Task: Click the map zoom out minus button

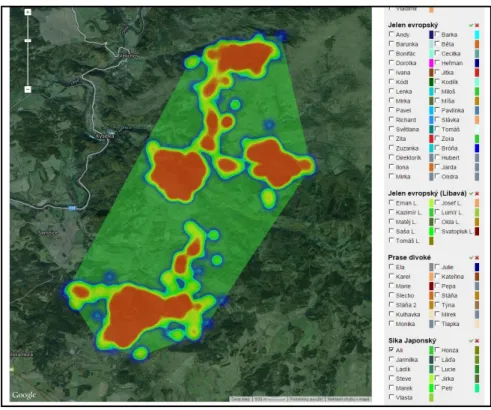Action: (28, 89)
